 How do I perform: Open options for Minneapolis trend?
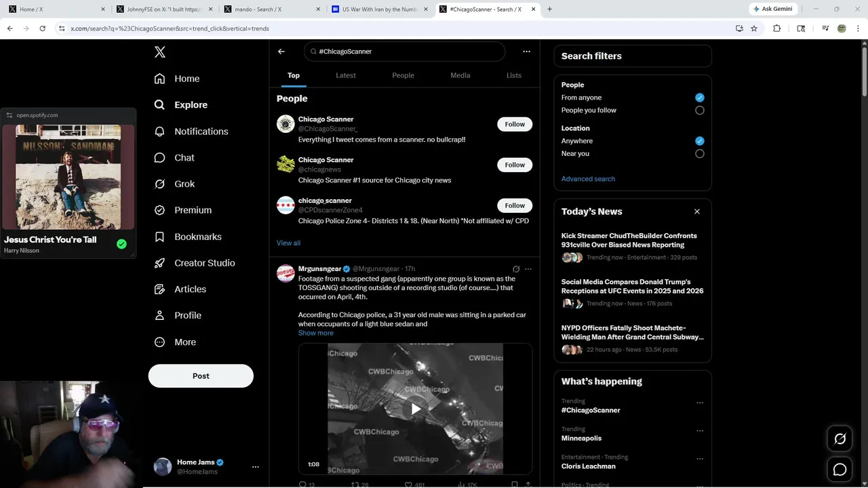click(700, 430)
